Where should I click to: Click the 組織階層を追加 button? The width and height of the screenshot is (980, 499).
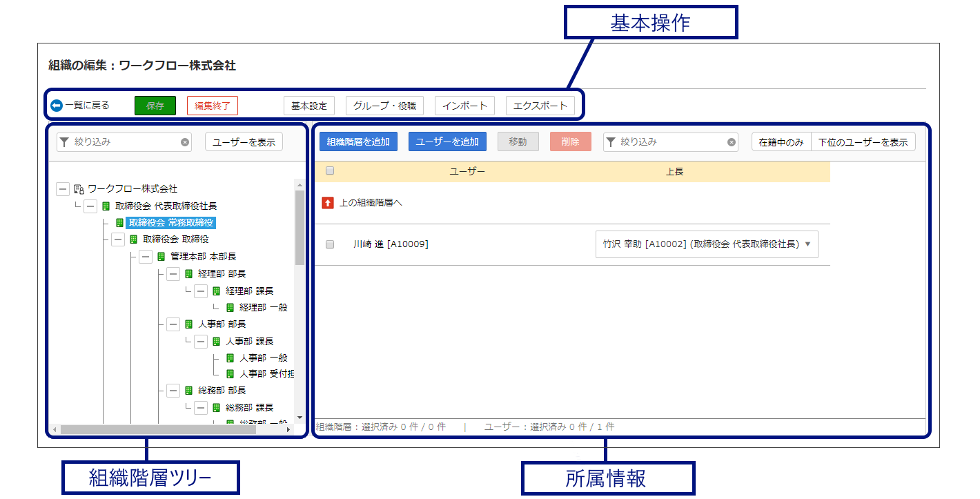tap(358, 141)
